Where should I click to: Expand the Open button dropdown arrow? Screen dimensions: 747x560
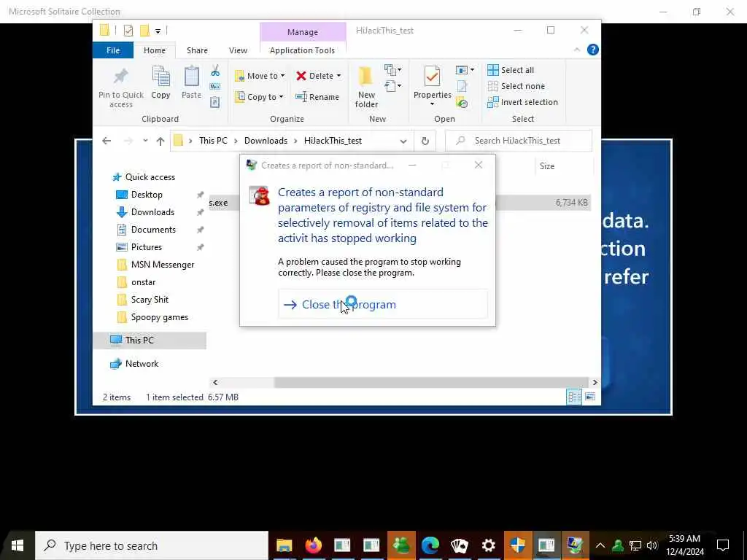(472, 70)
